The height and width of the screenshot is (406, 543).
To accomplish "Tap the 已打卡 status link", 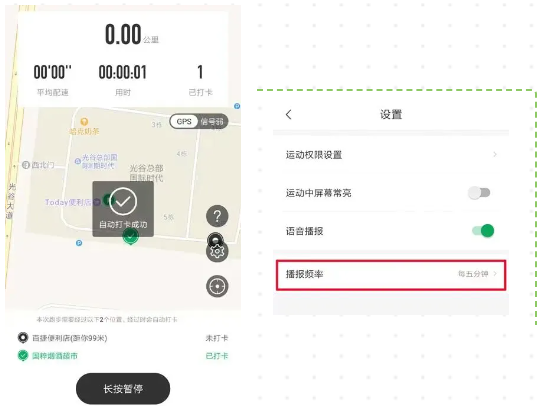I will pos(217,356).
